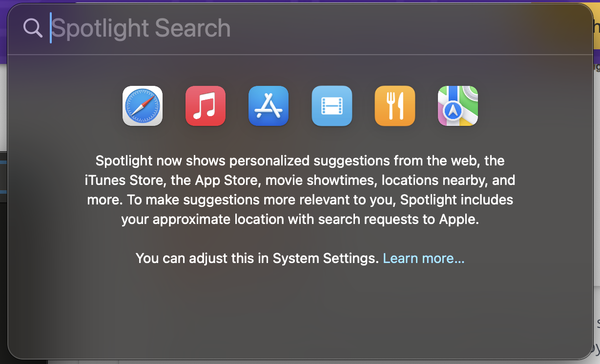600x364 pixels.
Task: Click the "your approximate location" text line
Action: pyautogui.click(x=300, y=219)
